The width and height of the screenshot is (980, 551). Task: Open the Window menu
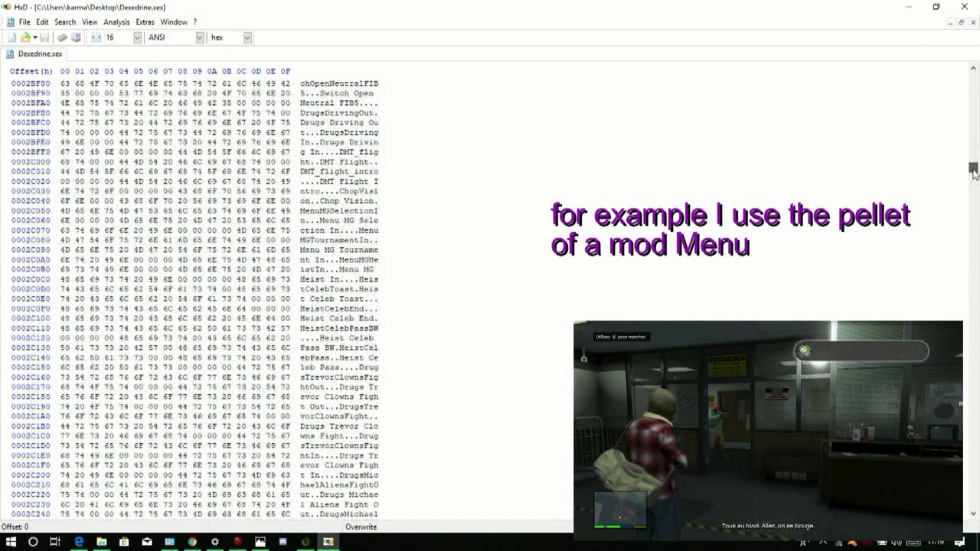174,22
